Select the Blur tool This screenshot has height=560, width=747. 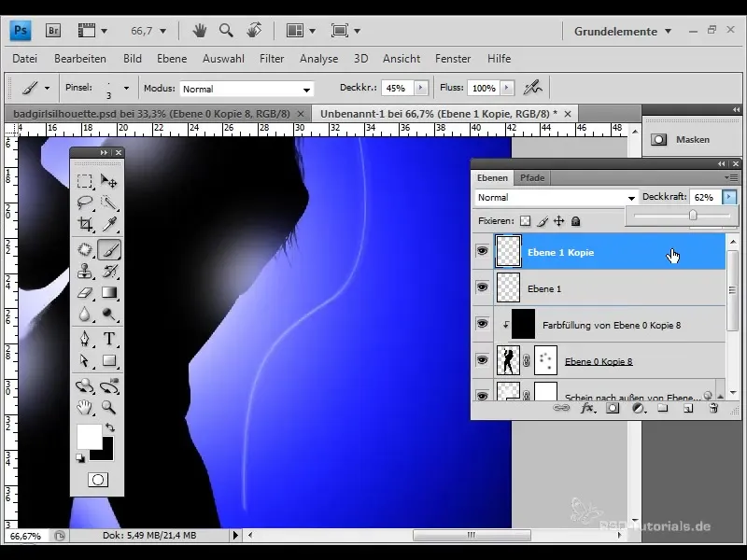click(x=85, y=314)
